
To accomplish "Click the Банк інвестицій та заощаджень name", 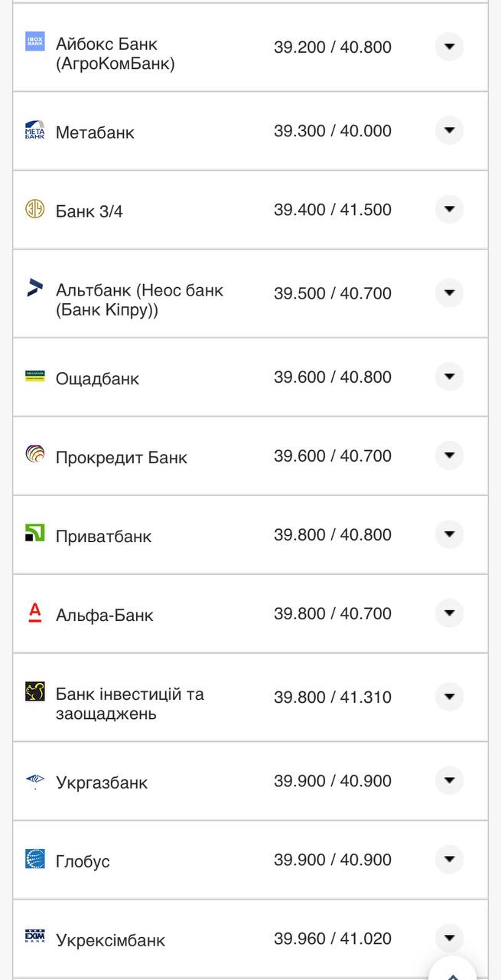I will click(x=129, y=697).
